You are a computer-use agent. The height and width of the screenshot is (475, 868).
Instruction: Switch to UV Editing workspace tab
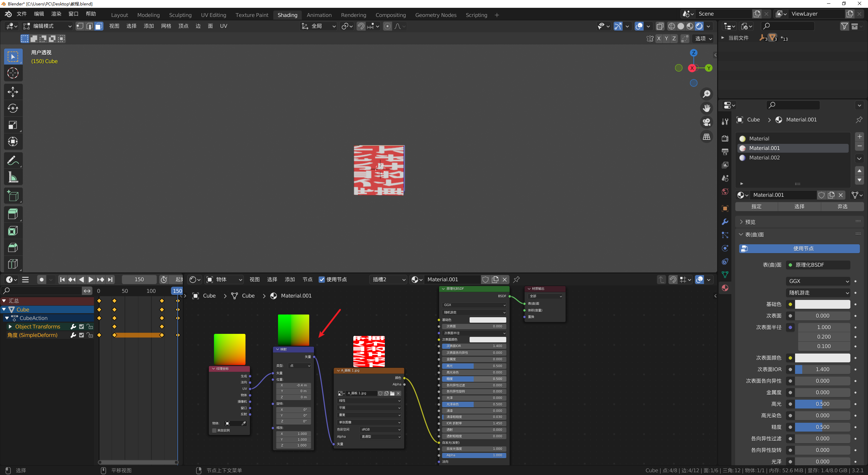click(x=213, y=15)
